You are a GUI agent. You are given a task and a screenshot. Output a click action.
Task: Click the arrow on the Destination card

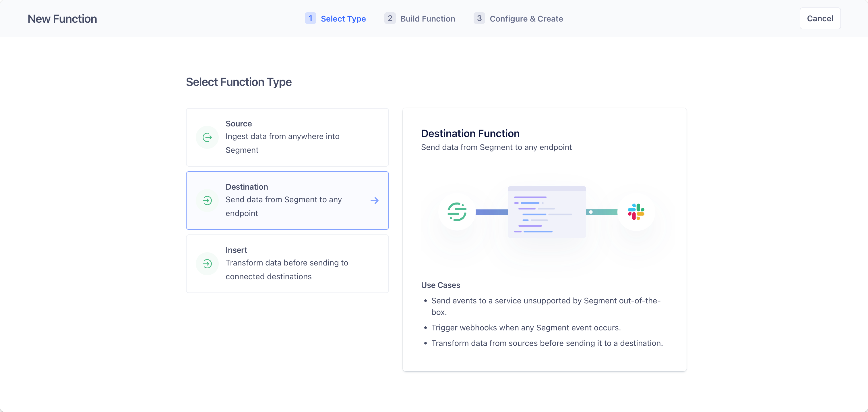374,201
